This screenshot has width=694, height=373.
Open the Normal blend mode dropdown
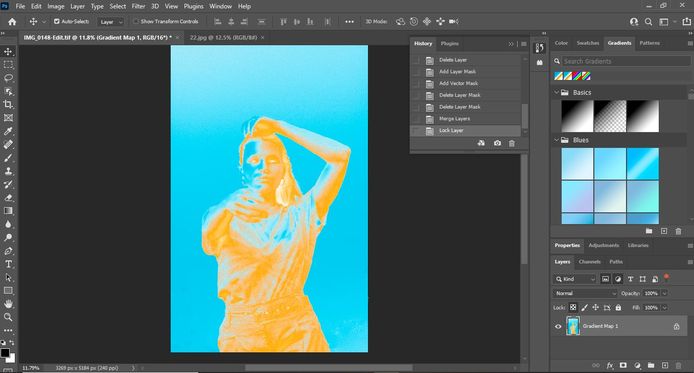tap(584, 293)
